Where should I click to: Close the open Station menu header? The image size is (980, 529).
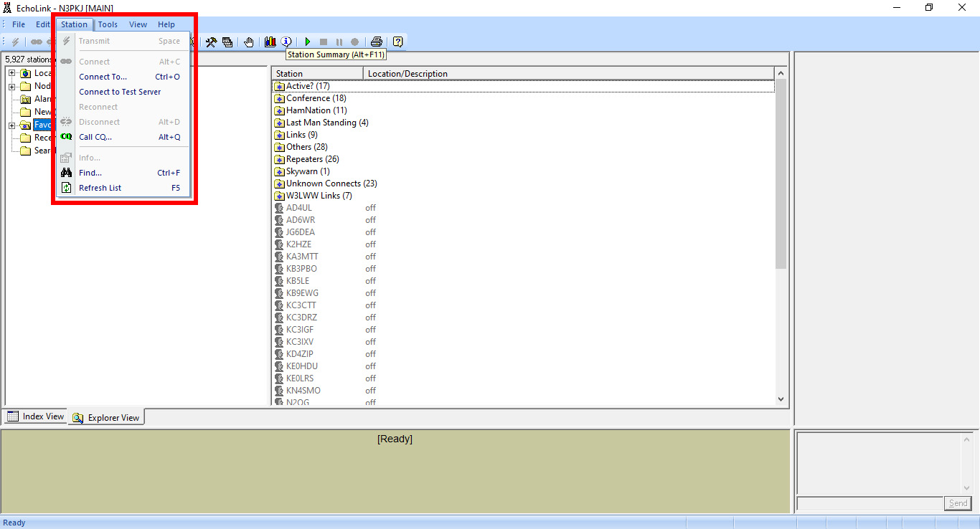(74, 24)
